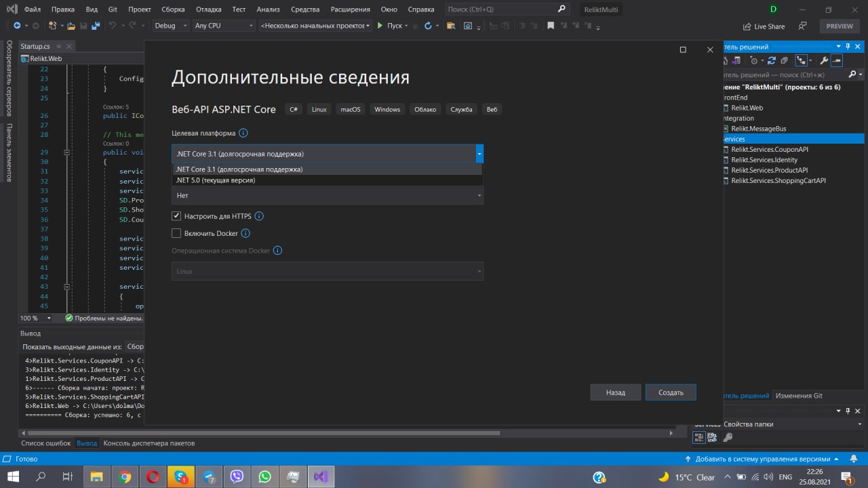Enable the Включить Docker checkbox
Image resolution: width=868 pixels, height=488 pixels.
pyautogui.click(x=176, y=233)
